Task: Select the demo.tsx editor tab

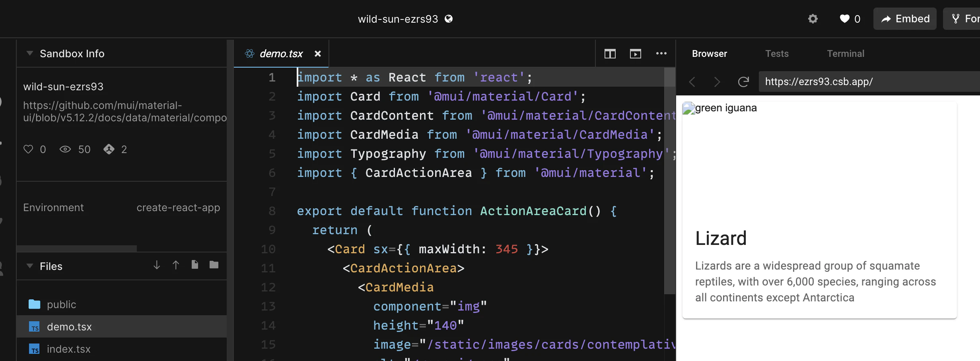Action: pyautogui.click(x=281, y=53)
